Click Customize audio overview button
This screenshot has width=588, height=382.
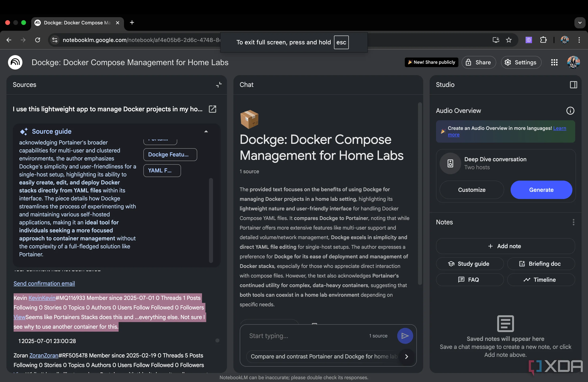pyautogui.click(x=472, y=190)
